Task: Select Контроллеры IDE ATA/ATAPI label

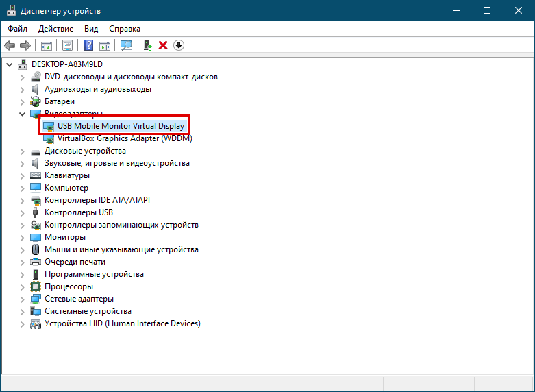Action: point(97,200)
